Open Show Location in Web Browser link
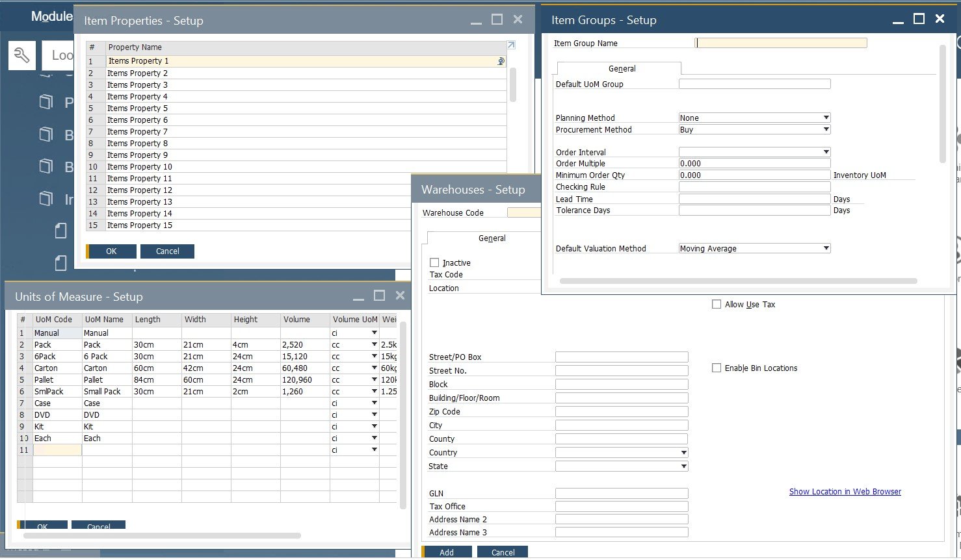Image resolution: width=961 pixels, height=560 pixels. 845,491
